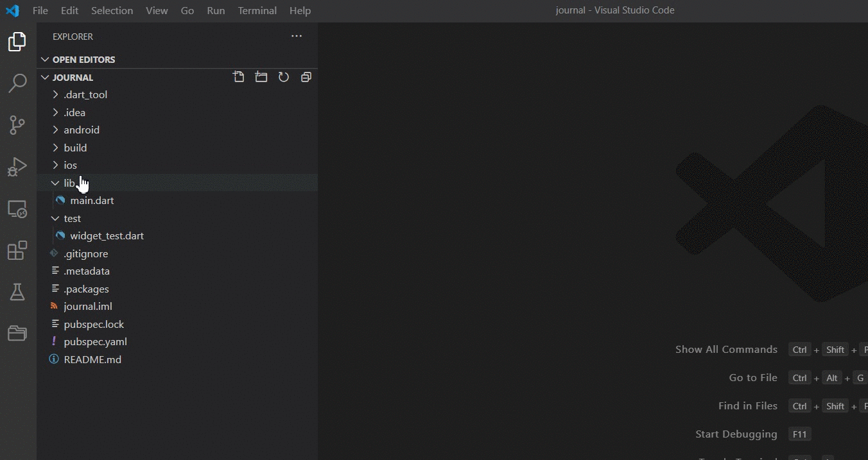Open the Remote Explorer view
Screen dimensions: 868x460
(x=17, y=209)
